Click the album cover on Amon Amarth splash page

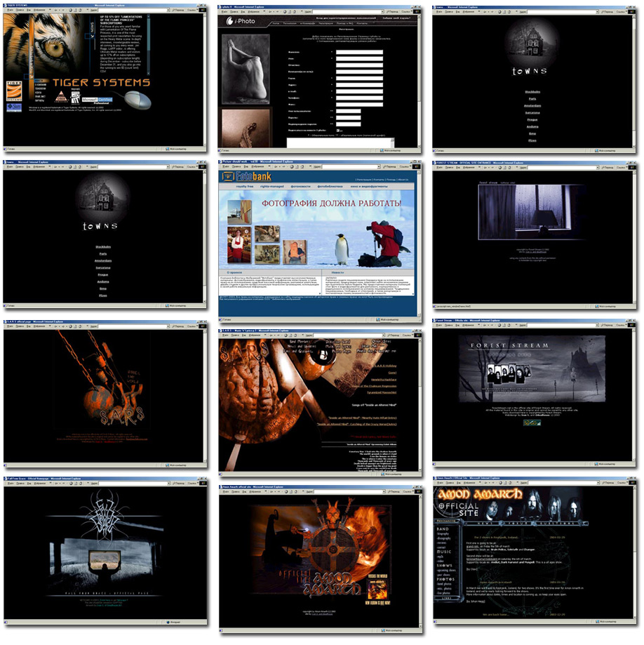tap(377, 589)
